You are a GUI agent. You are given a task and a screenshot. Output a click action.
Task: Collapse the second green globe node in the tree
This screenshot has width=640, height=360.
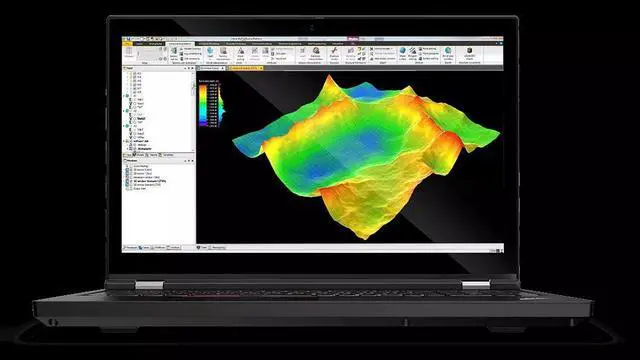point(124,111)
